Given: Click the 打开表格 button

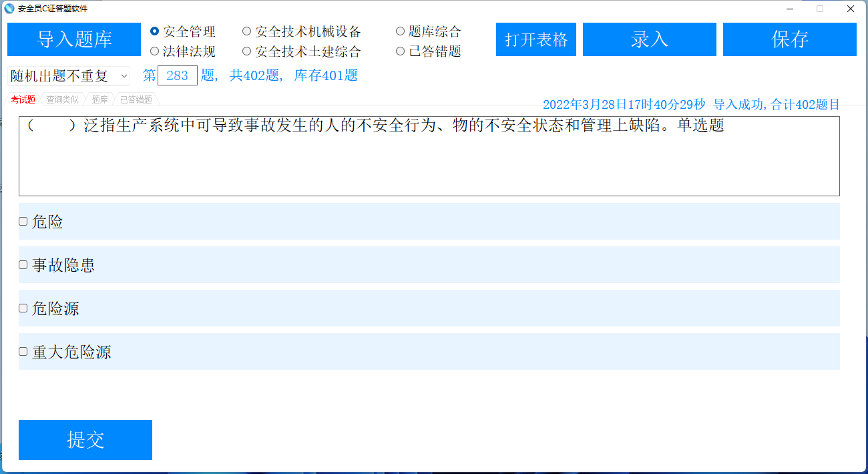Looking at the screenshot, I should point(535,39).
